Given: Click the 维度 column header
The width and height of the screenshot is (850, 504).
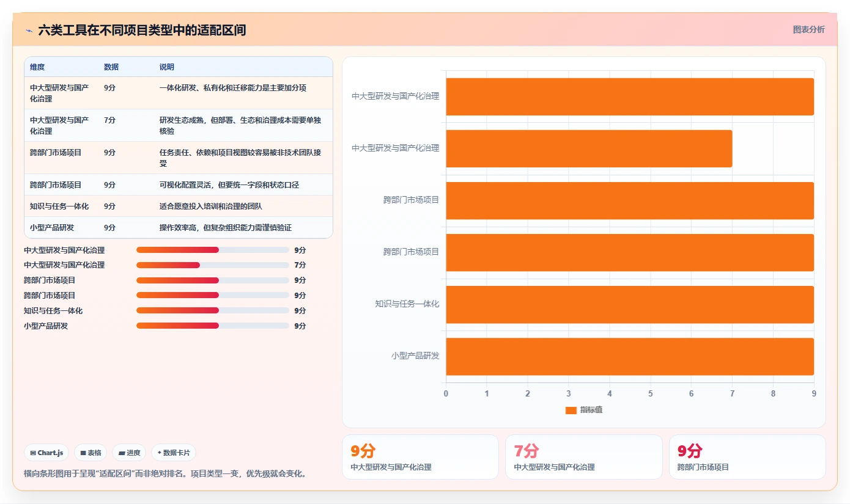Looking at the screenshot, I should point(37,67).
